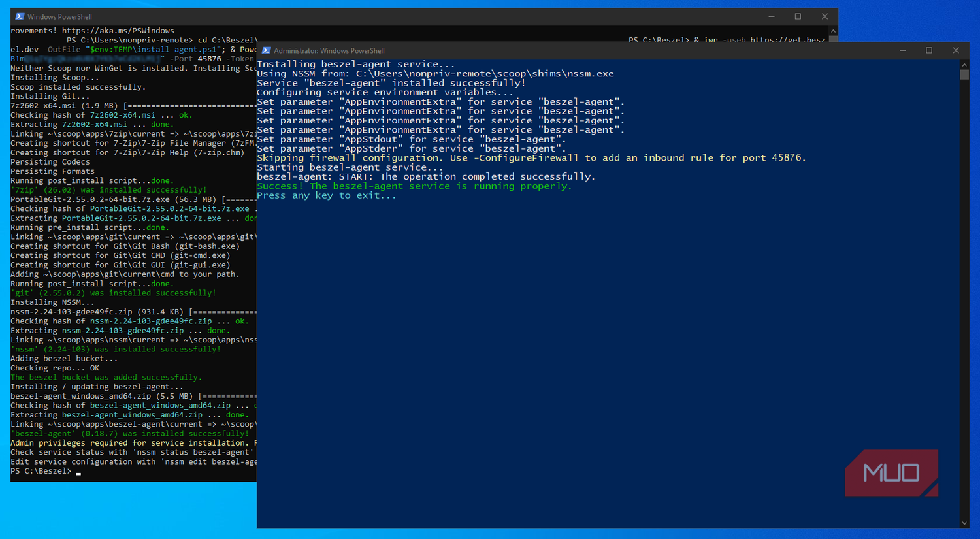Click "Adding beszel bucket..." in the back window

pos(64,359)
